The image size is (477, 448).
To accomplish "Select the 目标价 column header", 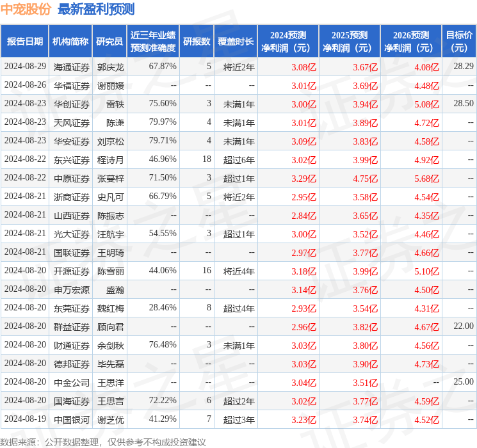I will click(459, 42).
